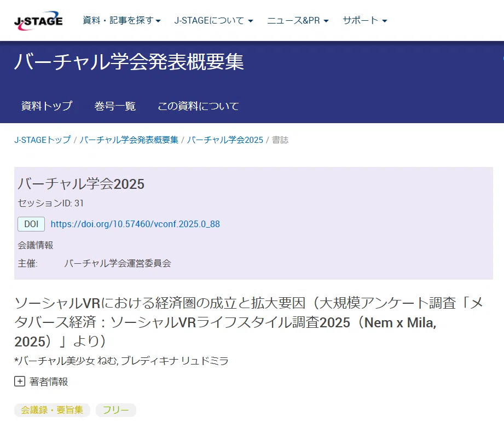Image resolution: width=504 pixels, height=428 pixels.
Task: Click the セッションID: 31 text
Action: (51, 203)
